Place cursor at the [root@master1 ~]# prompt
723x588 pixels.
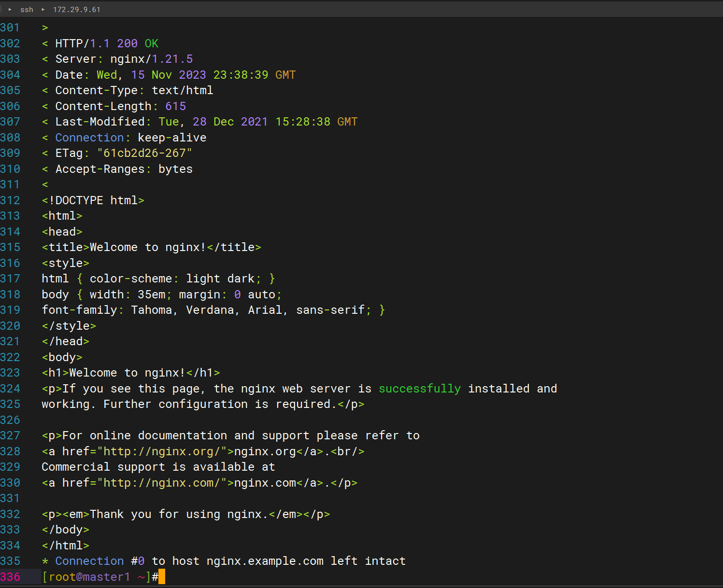(100, 577)
